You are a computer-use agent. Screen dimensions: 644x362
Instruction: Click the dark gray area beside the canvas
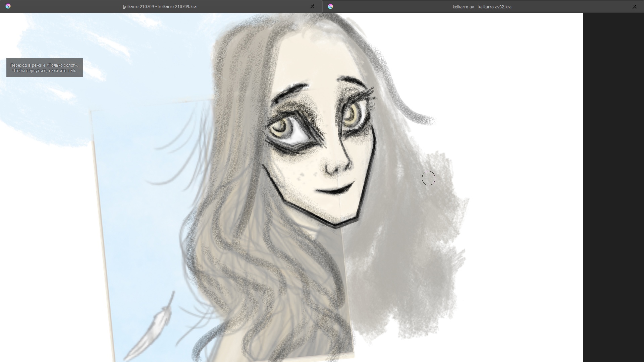point(613,188)
